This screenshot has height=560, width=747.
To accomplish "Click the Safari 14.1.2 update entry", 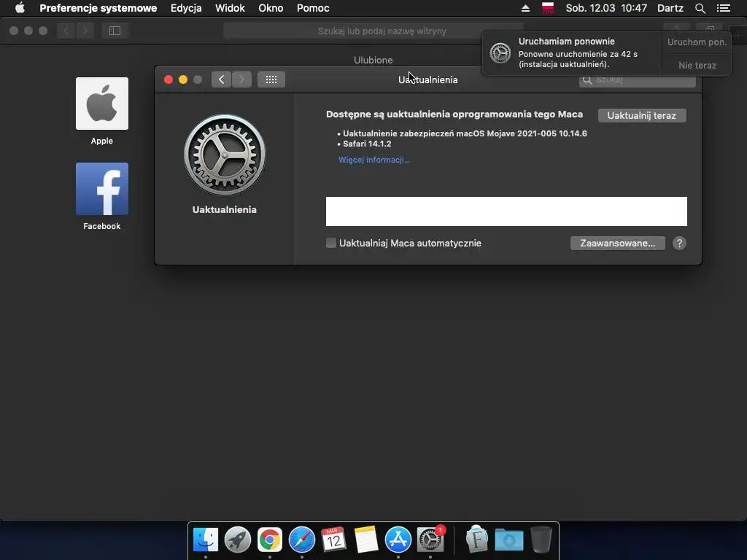I will [x=367, y=144].
